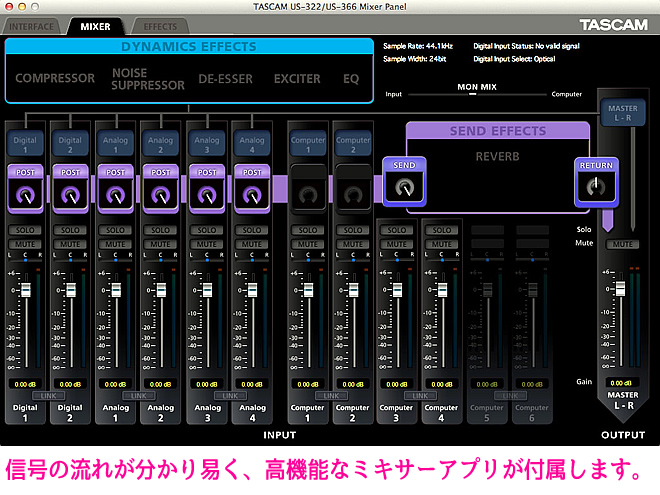Toggle POST on Analog 4 send

(x=252, y=172)
